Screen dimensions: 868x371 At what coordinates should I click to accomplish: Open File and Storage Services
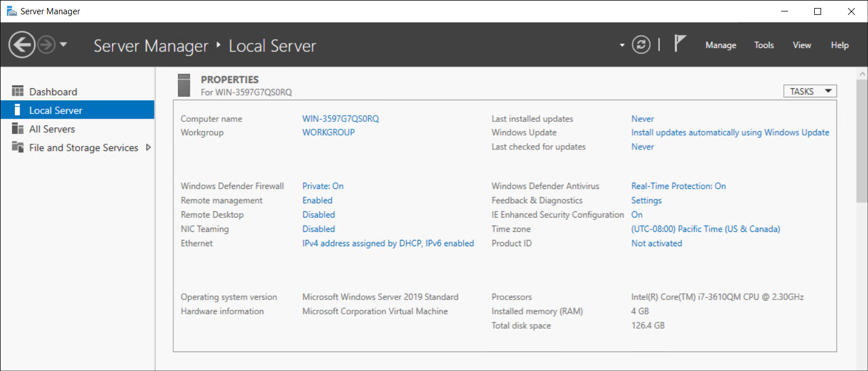tap(83, 148)
